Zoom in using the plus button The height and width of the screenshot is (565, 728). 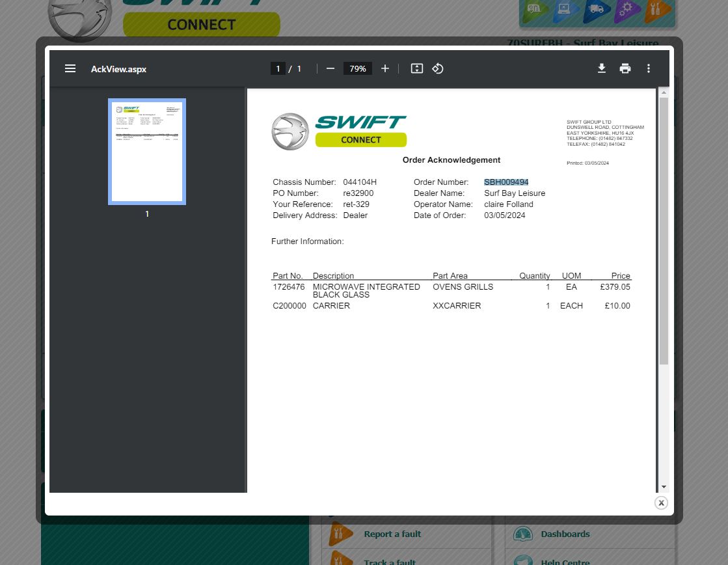tap(385, 68)
